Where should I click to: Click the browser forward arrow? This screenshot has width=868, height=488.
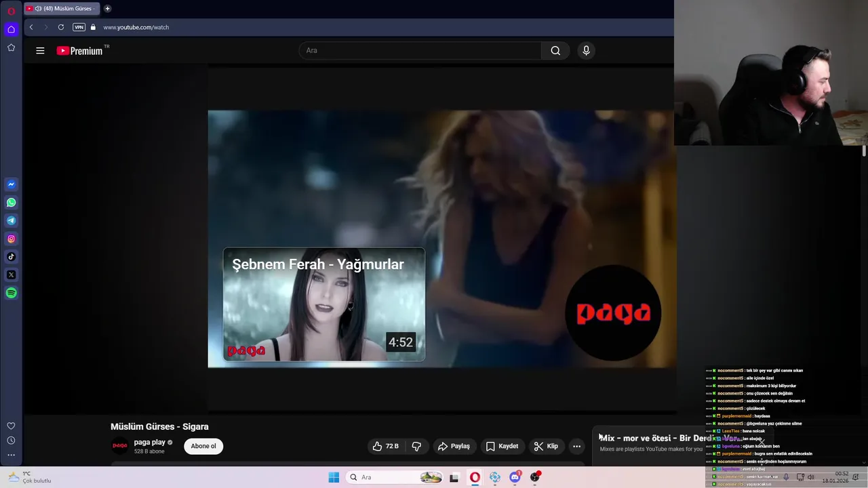pyautogui.click(x=46, y=27)
